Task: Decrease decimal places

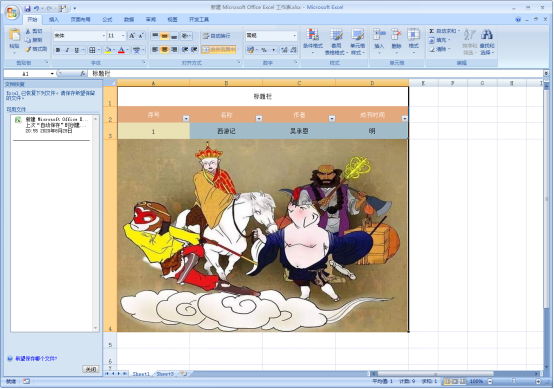Action: 293,50
